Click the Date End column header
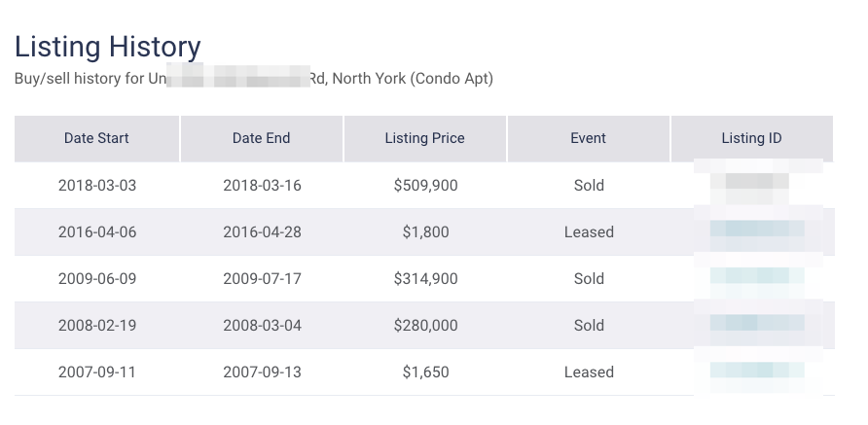Viewport: 868px width, 425px height. (x=262, y=138)
